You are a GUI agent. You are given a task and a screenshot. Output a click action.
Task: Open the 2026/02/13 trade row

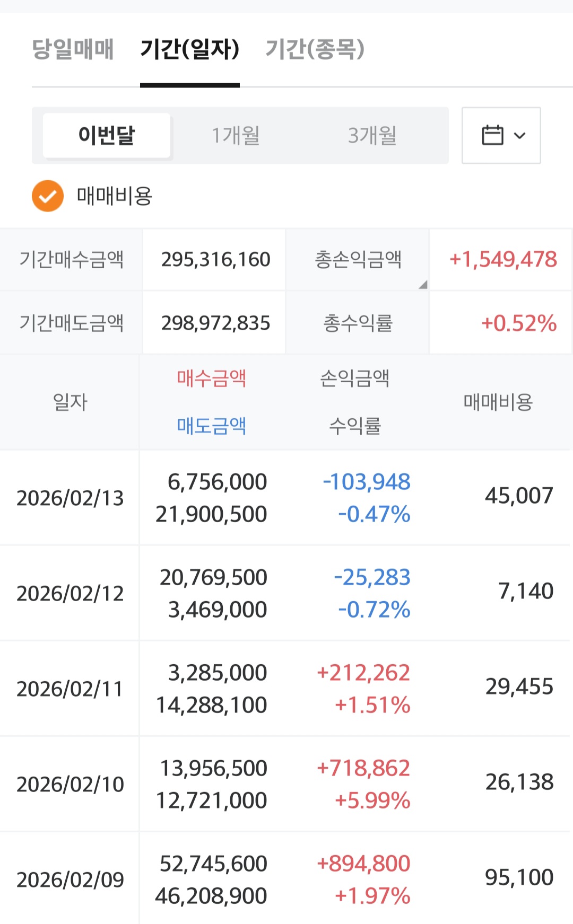pos(70,498)
